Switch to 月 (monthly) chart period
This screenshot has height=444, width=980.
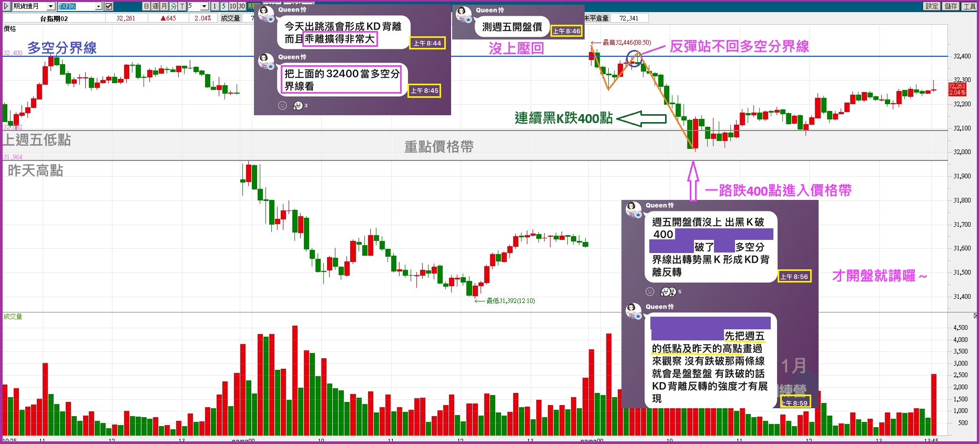(x=164, y=6)
